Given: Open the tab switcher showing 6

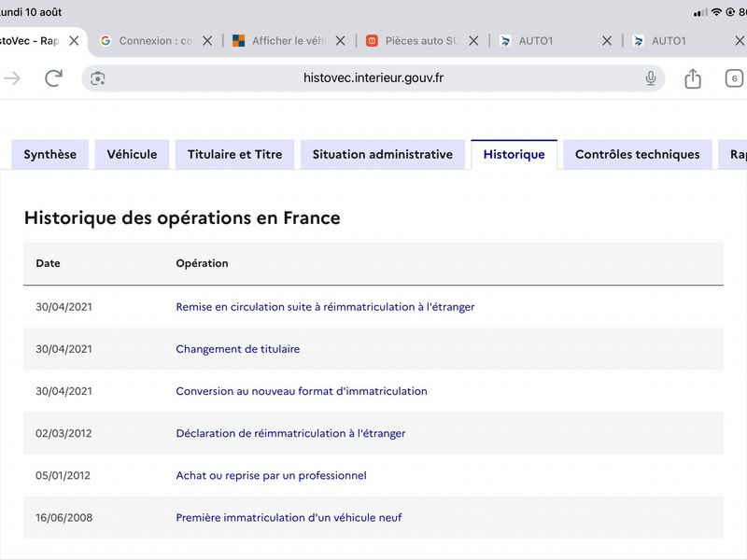Looking at the screenshot, I should [x=734, y=78].
